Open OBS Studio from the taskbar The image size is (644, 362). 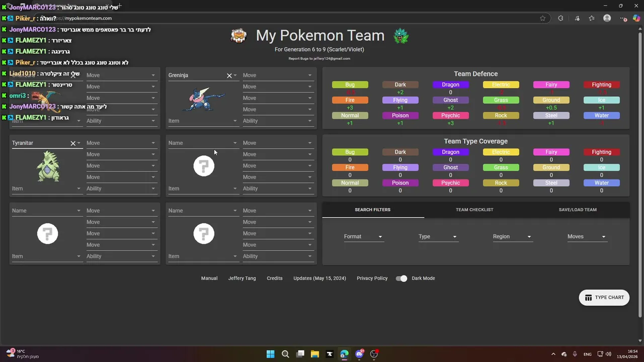(374, 354)
